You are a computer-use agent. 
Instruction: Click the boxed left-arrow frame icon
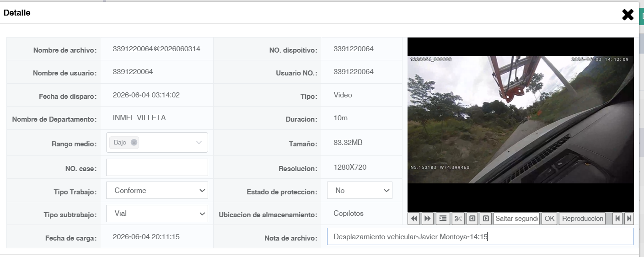(x=472, y=219)
